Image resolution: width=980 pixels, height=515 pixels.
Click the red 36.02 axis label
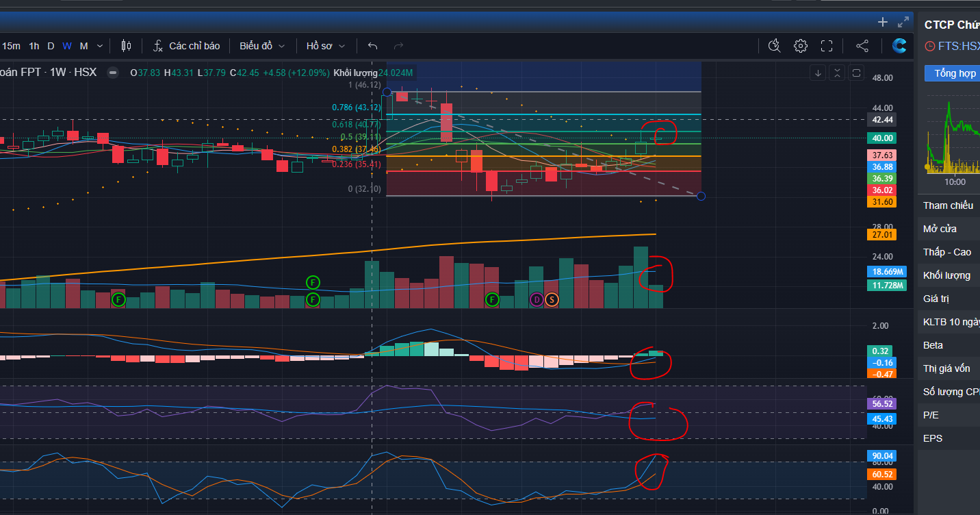(881, 190)
